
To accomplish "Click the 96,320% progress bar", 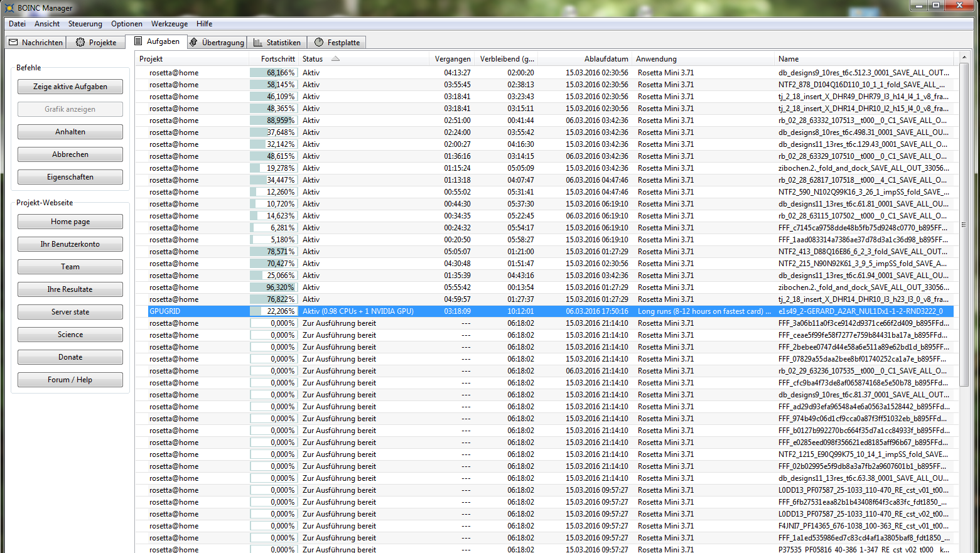I will (x=274, y=287).
